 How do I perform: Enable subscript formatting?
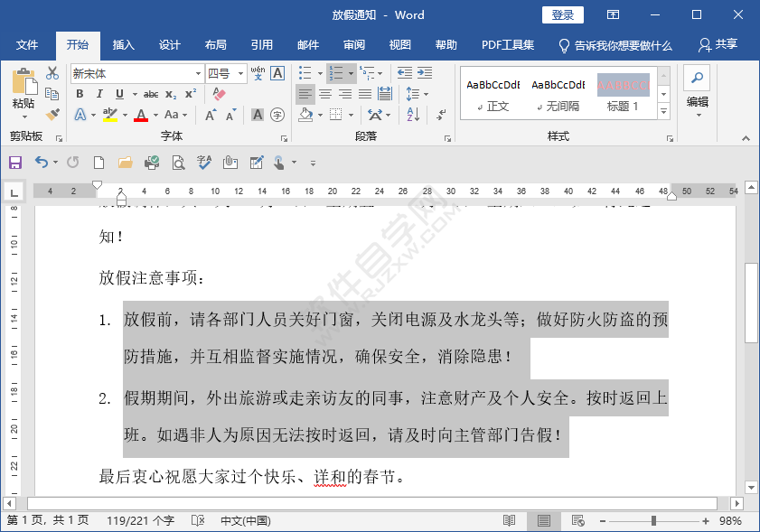pos(169,94)
